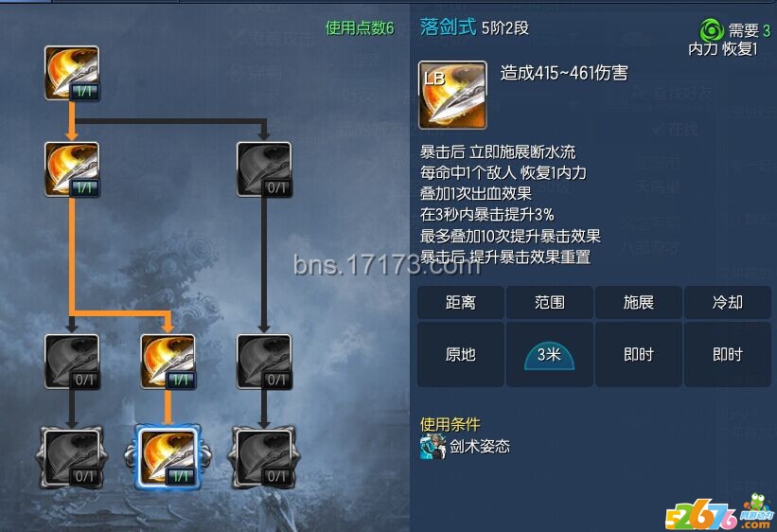Select the 施展 header cell
Image resolution: width=777 pixels, height=532 pixels.
pos(639,302)
